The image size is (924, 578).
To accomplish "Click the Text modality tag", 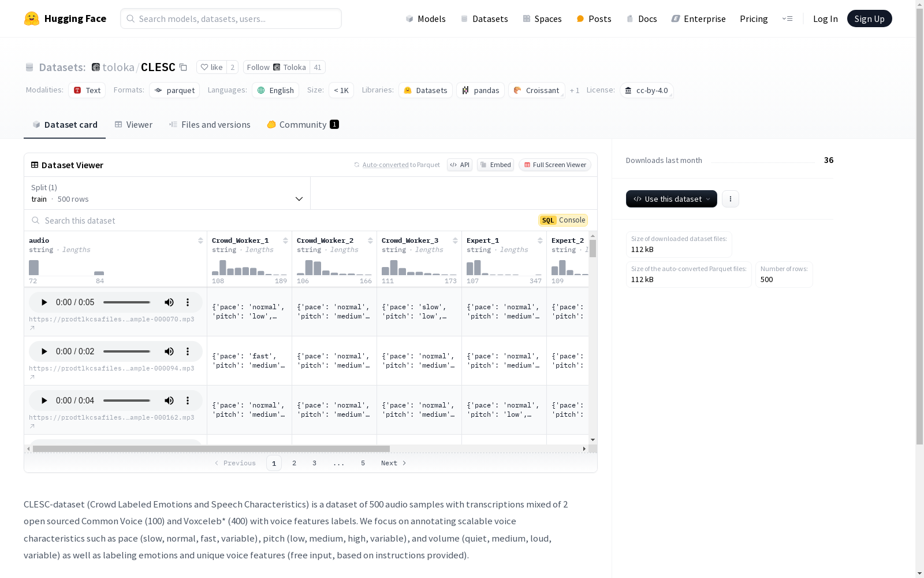I will pos(87,90).
